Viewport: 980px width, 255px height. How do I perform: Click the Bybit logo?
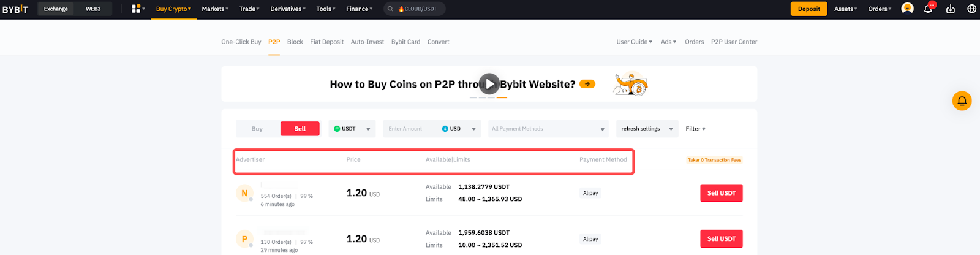pyautogui.click(x=15, y=9)
